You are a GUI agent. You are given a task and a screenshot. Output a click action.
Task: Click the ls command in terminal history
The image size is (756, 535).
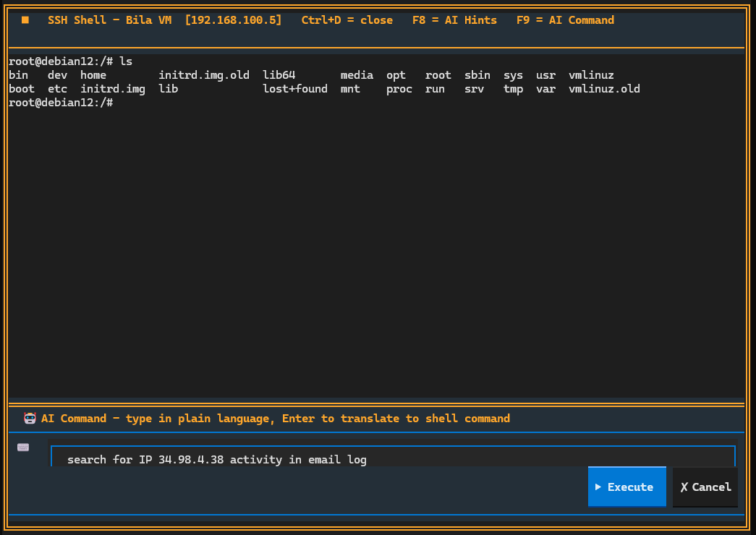[128, 61]
